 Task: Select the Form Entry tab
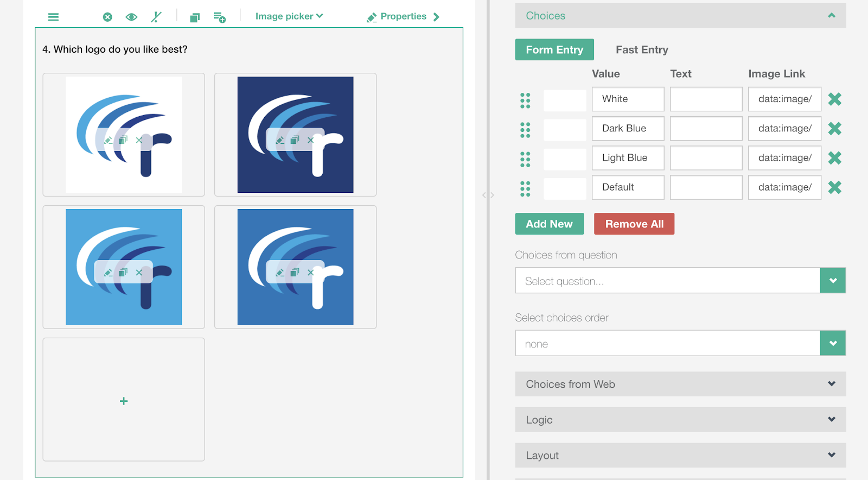pyautogui.click(x=554, y=50)
